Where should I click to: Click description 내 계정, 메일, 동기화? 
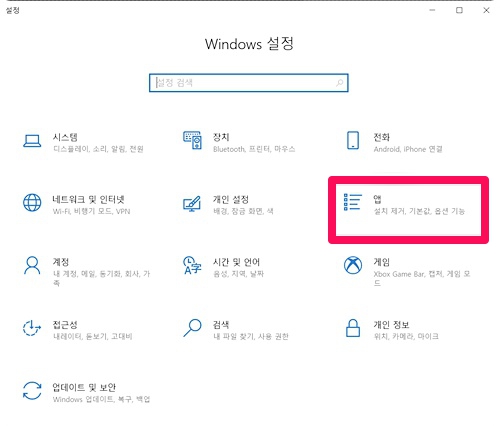(x=101, y=278)
